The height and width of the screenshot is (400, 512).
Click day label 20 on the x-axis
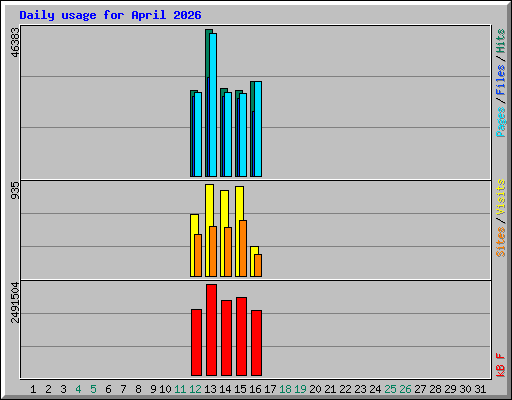click(315, 389)
